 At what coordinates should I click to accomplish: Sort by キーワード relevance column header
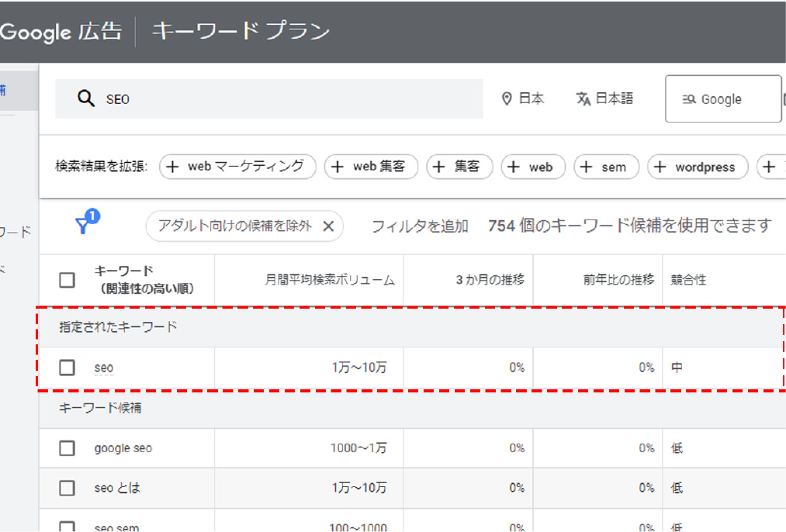tap(144, 279)
